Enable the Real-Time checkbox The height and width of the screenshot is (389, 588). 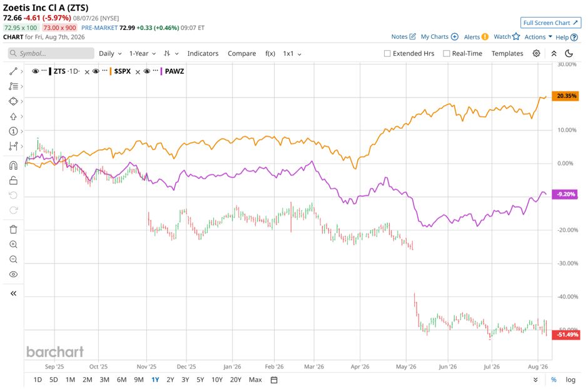[446, 53]
